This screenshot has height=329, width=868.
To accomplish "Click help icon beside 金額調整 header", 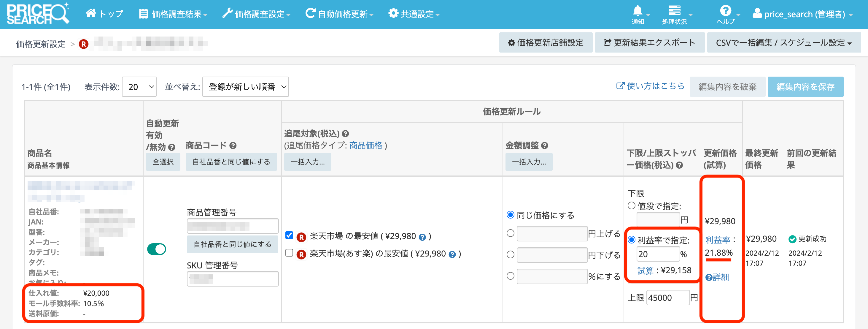I will pyautogui.click(x=545, y=145).
